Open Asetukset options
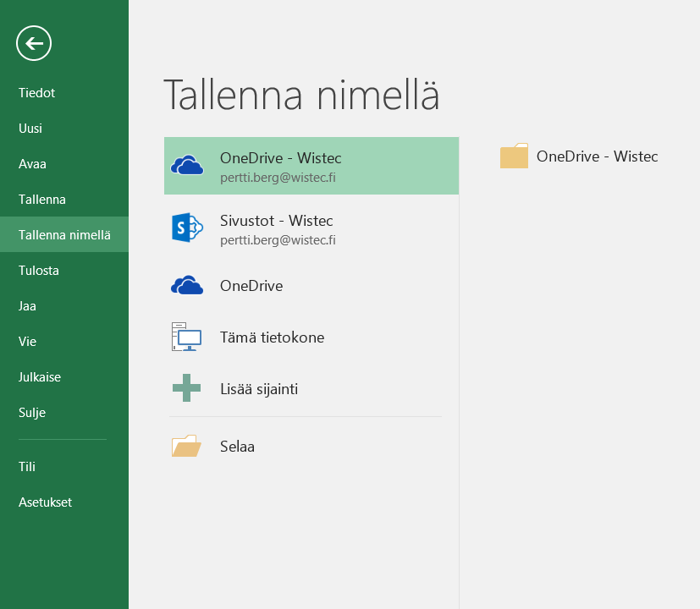 (45, 502)
